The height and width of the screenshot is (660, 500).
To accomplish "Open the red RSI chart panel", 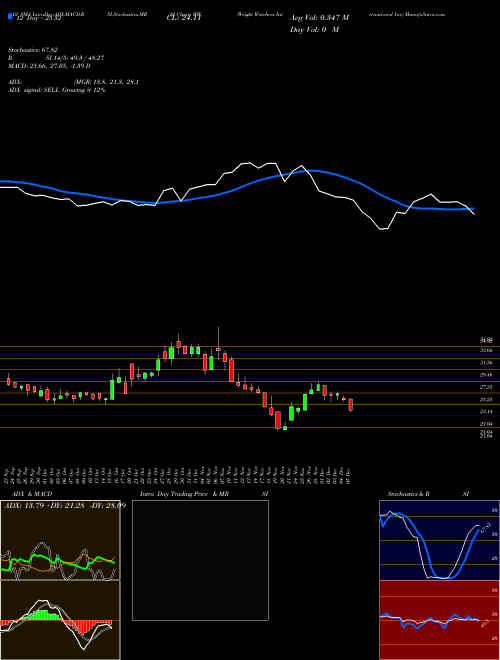I will click(x=439, y=620).
